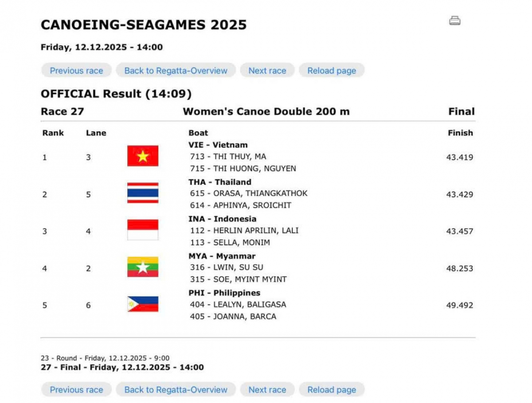532x403 pixels.
Task: Select the 27 - Final race entry
Action: click(x=122, y=367)
